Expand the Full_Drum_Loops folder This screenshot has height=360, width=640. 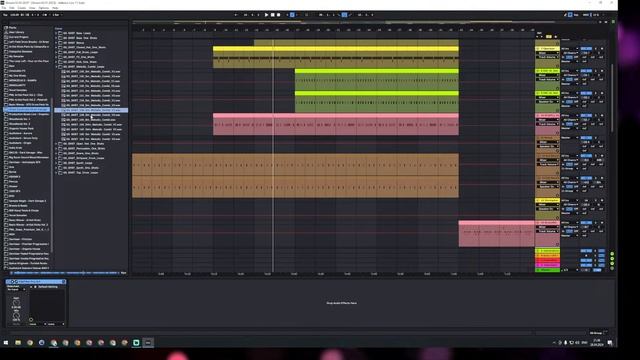[56, 52]
